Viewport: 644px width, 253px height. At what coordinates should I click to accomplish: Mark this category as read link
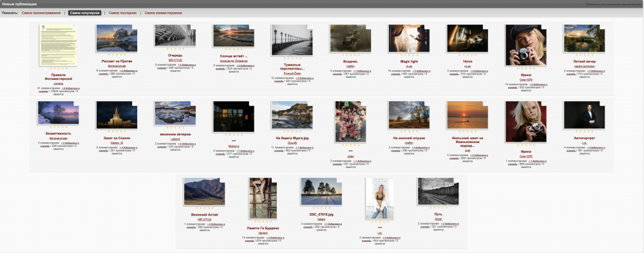pyautogui.click(x=613, y=4)
